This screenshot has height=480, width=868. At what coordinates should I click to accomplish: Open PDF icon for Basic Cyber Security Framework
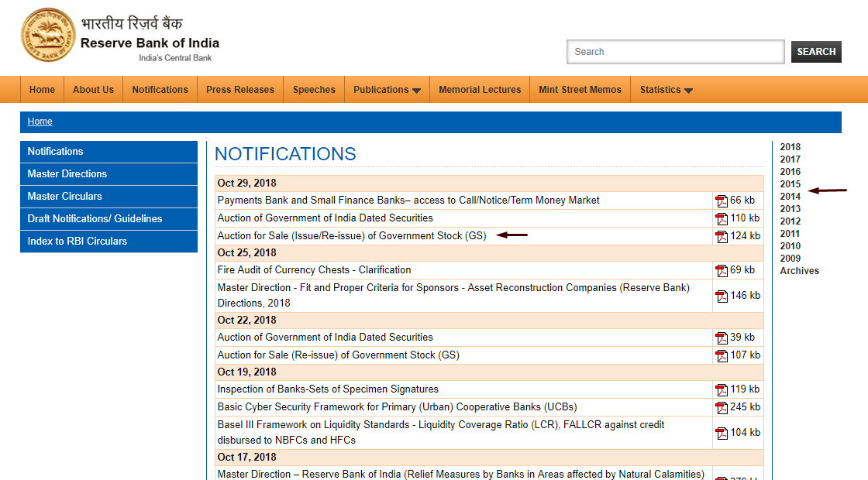tap(722, 407)
